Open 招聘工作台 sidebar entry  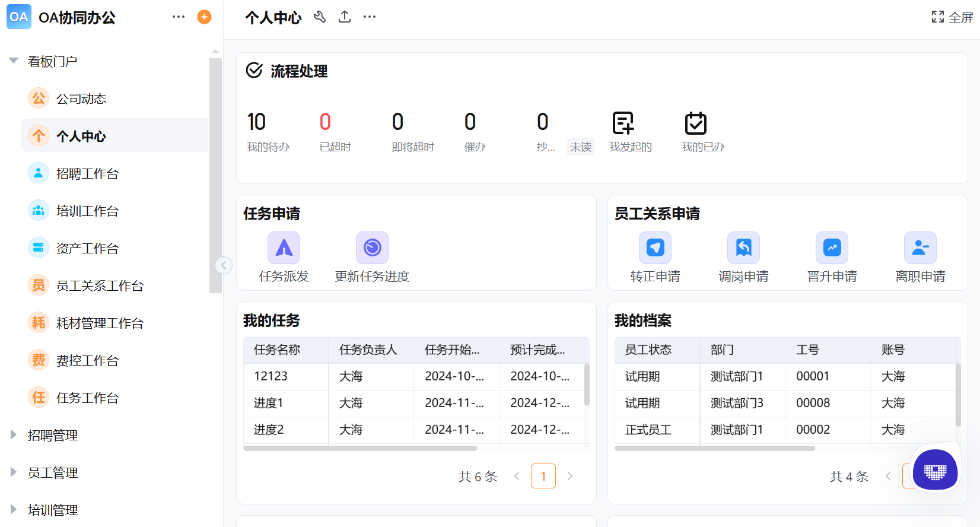click(x=114, y=173)
